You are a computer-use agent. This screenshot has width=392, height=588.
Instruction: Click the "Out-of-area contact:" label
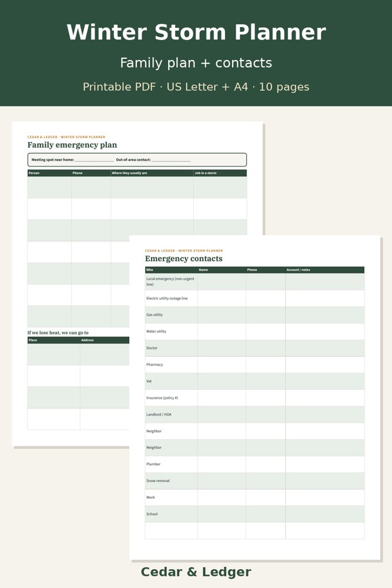pyautogui.click(x=133, y=160)
